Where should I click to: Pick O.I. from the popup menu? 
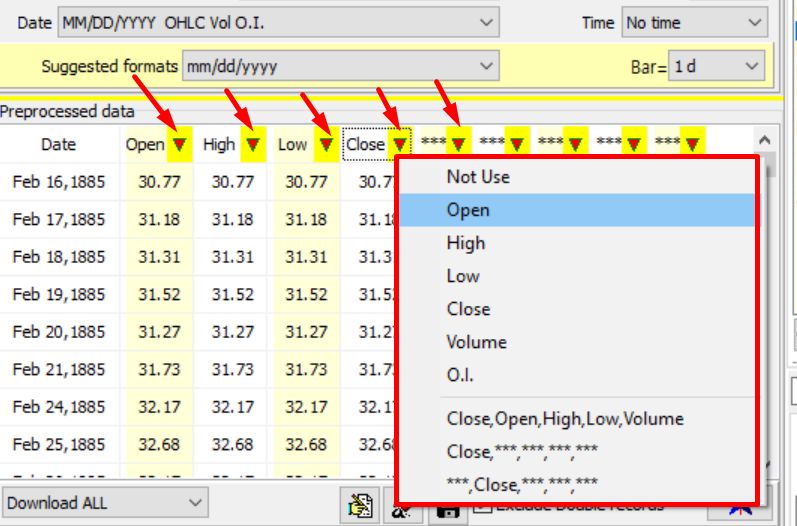coord(460,375)
